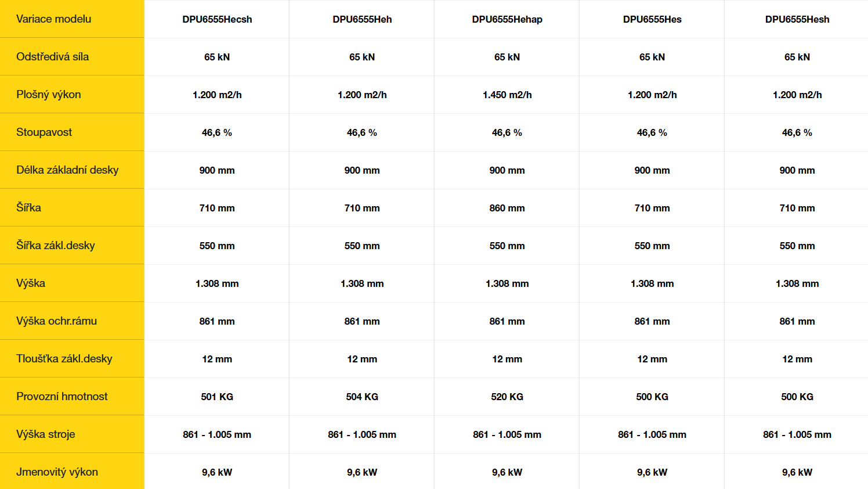
Task: Click the 504 KG weight cell
Action: [x=362, y=397]
